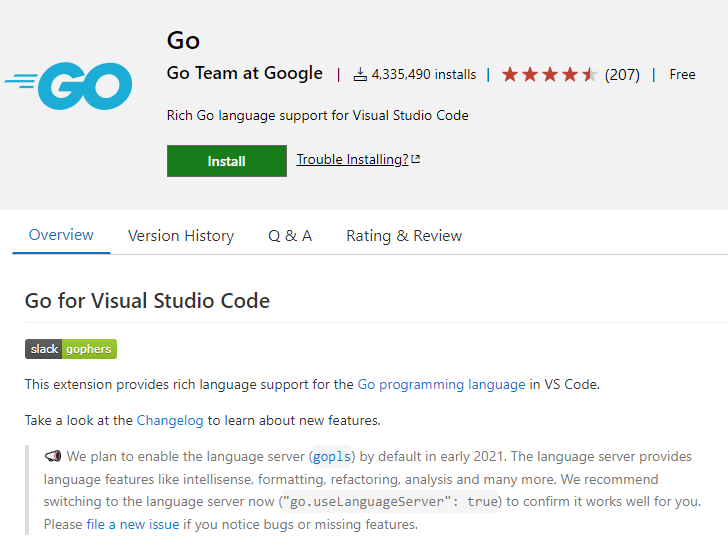Open the Trouble Installing? link
Image resolution: width=728 pixels, height=553 pixels.
click(352, 160)
